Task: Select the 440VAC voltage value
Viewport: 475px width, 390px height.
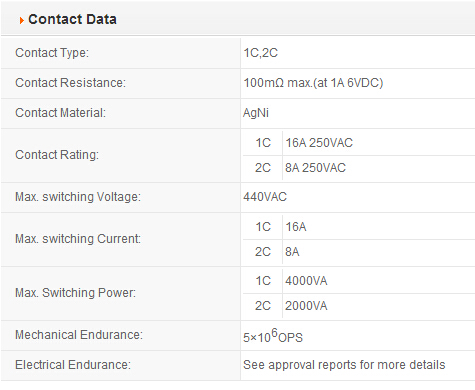Action: click(x=265, y=197)
